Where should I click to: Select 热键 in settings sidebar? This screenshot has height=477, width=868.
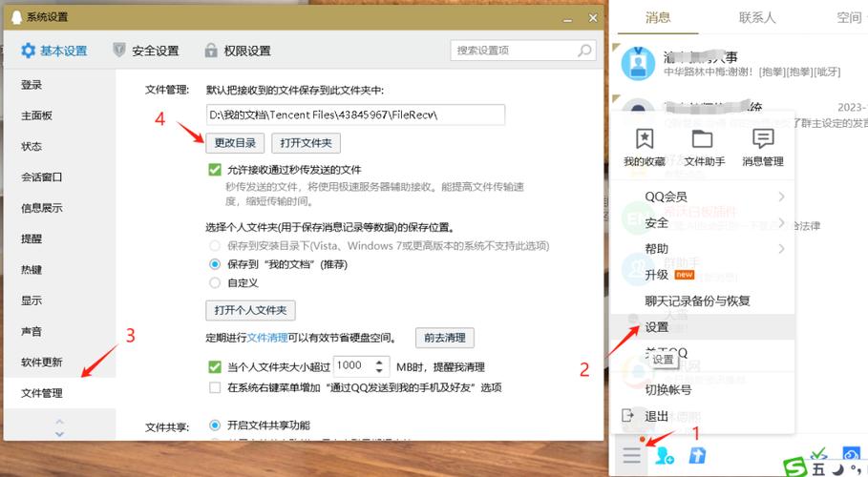point(32,270)
